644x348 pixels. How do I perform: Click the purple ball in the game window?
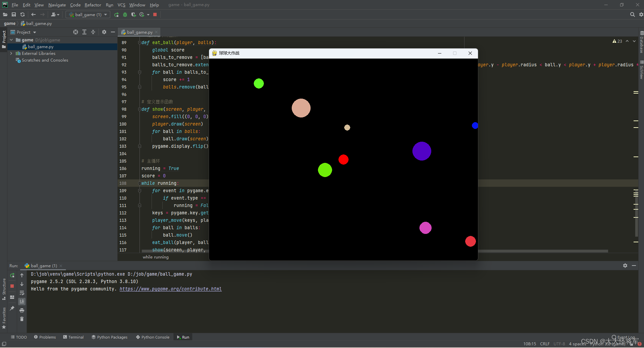421,151
